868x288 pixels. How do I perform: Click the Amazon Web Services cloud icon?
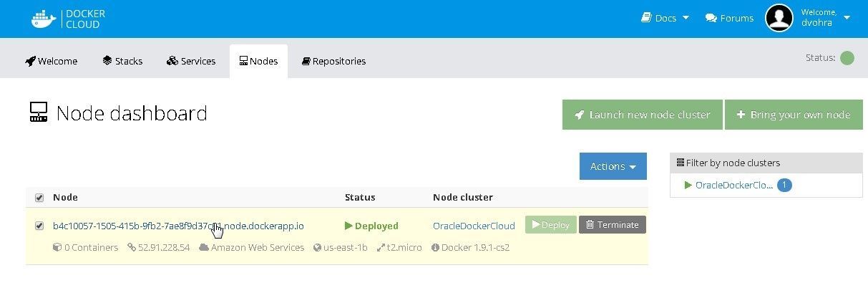click(204, 247)
